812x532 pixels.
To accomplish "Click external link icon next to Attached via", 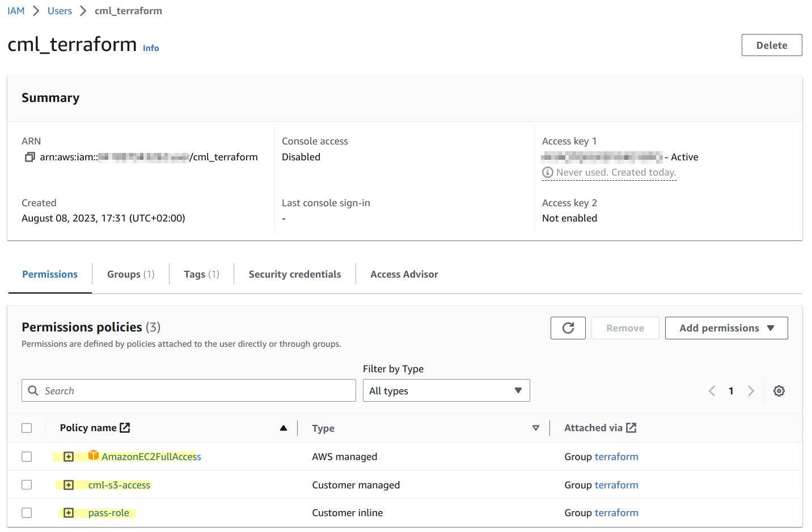I will (x=631, y=428).
